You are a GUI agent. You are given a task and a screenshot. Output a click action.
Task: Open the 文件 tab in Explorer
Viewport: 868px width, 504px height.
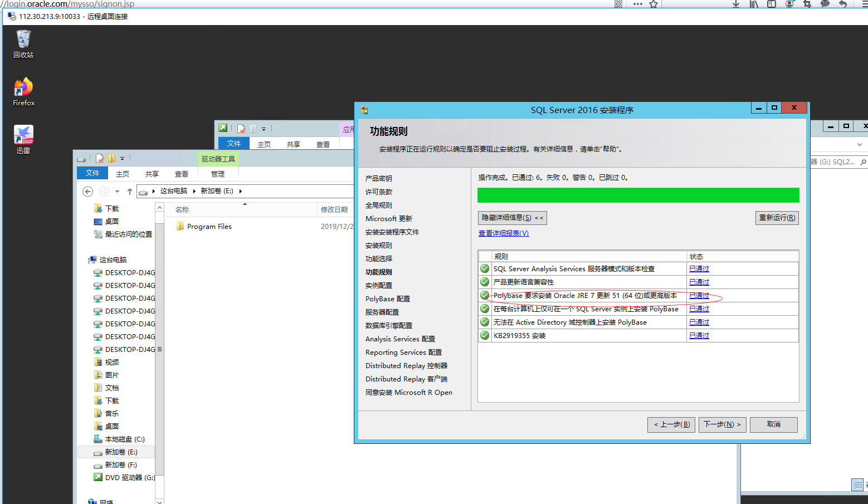coord(92,173)
